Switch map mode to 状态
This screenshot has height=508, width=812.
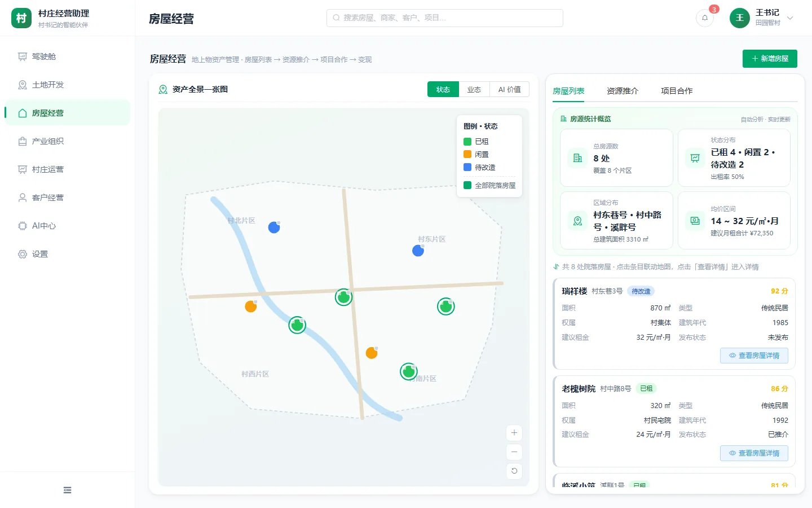443,89
